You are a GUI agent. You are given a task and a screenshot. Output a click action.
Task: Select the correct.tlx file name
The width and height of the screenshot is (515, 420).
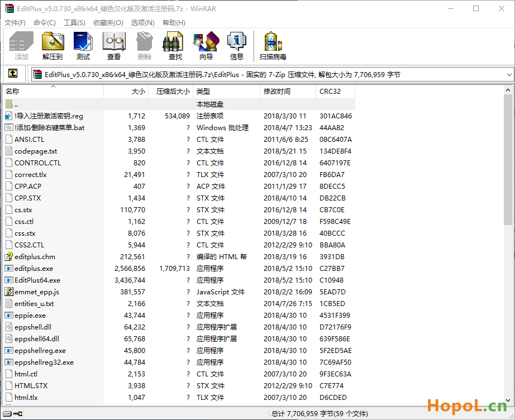tap(31, 175)
